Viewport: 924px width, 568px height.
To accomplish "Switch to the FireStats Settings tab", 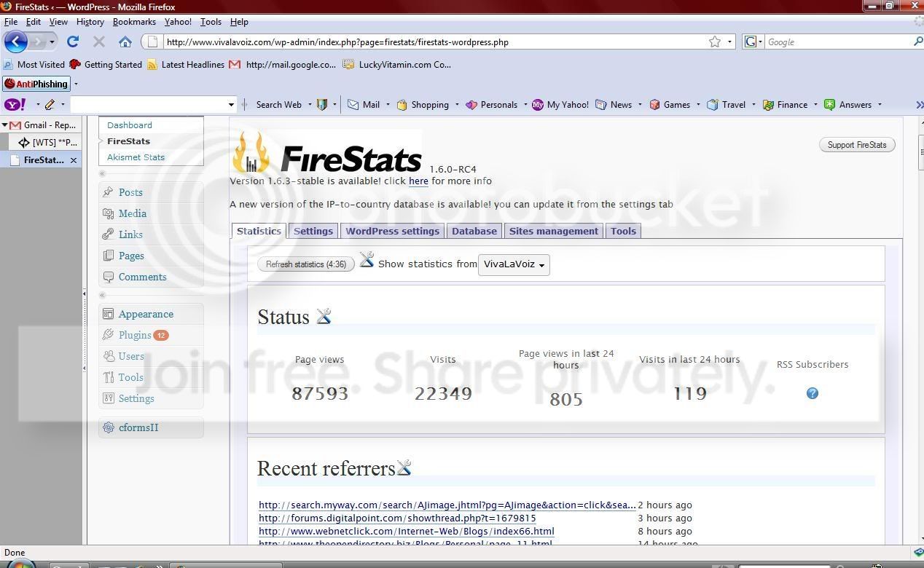I will [x=313, y=231].
